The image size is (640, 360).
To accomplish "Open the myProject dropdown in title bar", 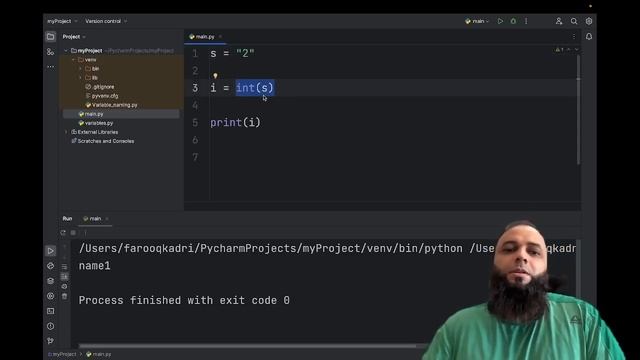I will pyautogui.click(x=62, y=21).
